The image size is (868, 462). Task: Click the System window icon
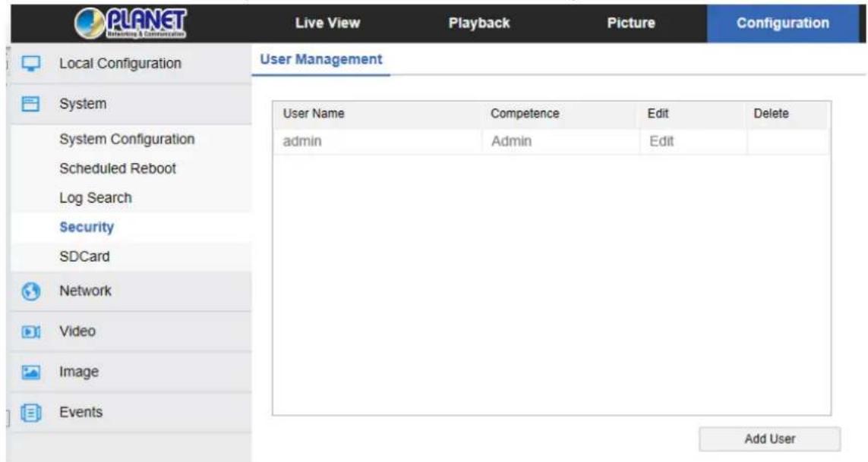(30, 104)
